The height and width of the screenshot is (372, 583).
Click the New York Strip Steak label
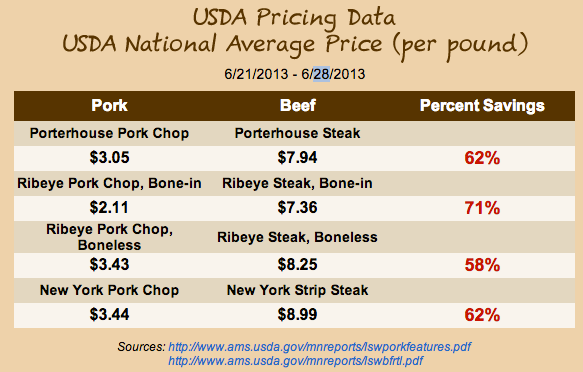[297, 290]
